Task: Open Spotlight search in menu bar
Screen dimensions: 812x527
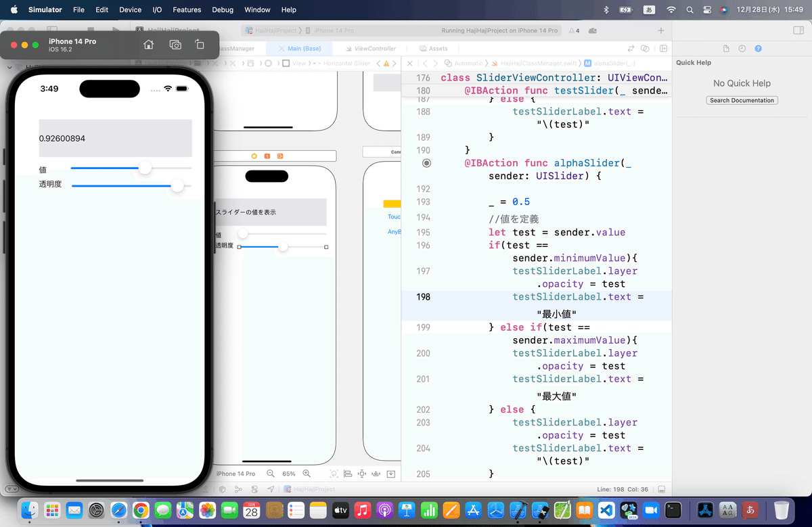Action: pyautogui.click(x=690, y=9)
